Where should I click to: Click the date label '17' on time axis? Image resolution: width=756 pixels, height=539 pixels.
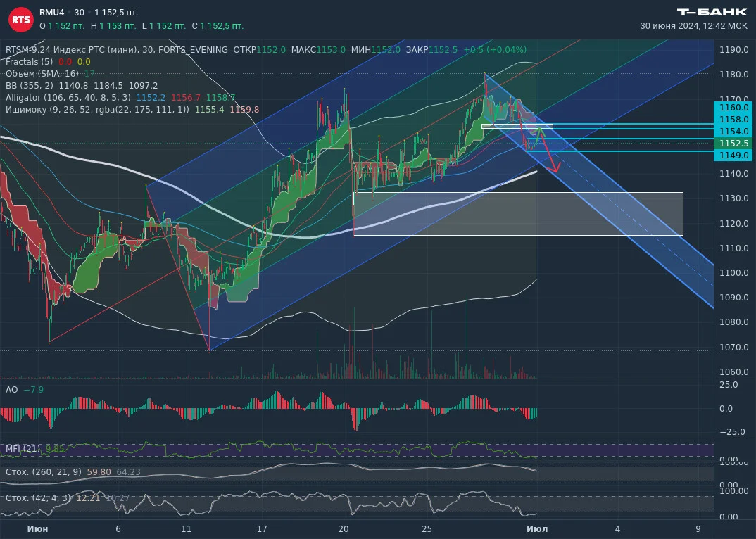262,529
